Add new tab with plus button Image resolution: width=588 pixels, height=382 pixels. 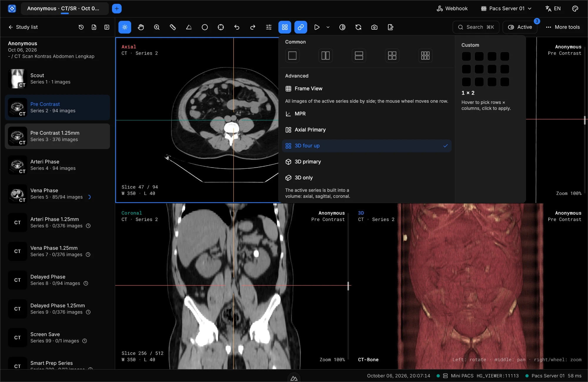point(117,9)
